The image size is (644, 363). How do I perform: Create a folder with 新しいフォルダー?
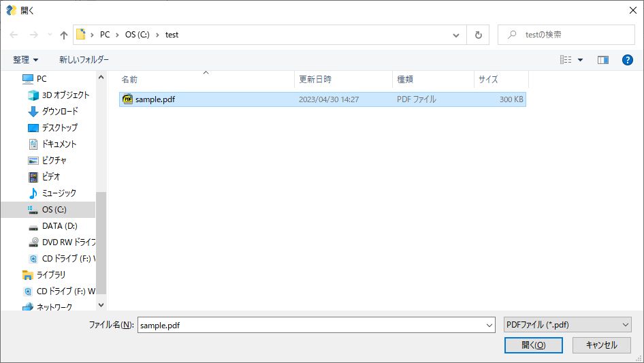click(x=84, y=60)
